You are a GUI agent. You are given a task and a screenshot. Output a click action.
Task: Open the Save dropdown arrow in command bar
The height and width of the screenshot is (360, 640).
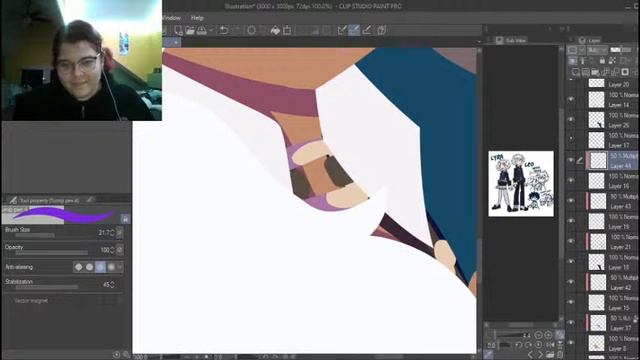[211, 30]
